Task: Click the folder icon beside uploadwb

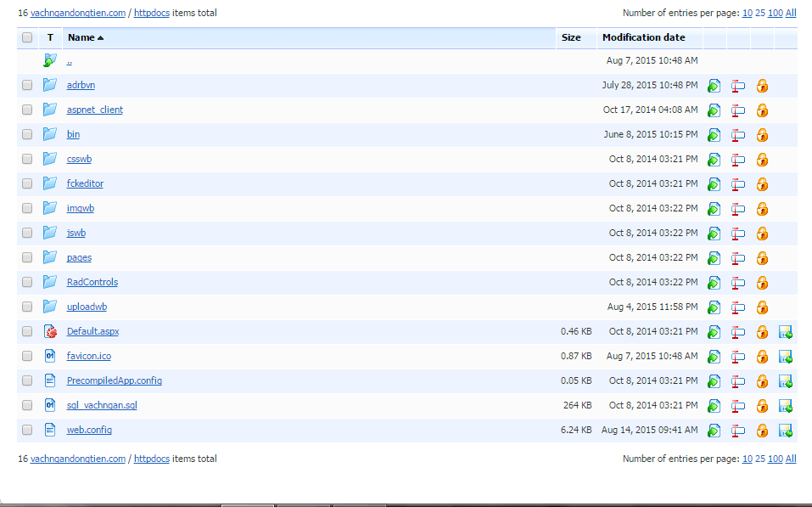Action: (50, 307)
